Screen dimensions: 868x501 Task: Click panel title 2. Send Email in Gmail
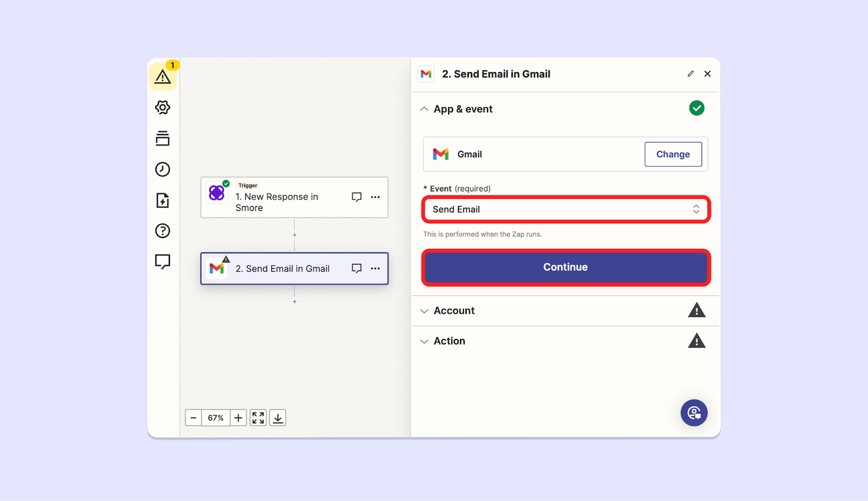click(496, 74)
